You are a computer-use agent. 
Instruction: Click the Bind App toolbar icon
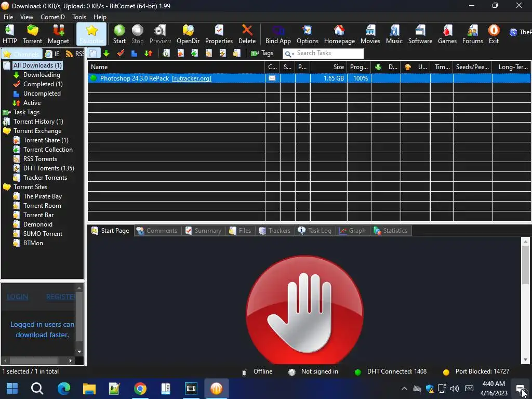pos(278,34)
